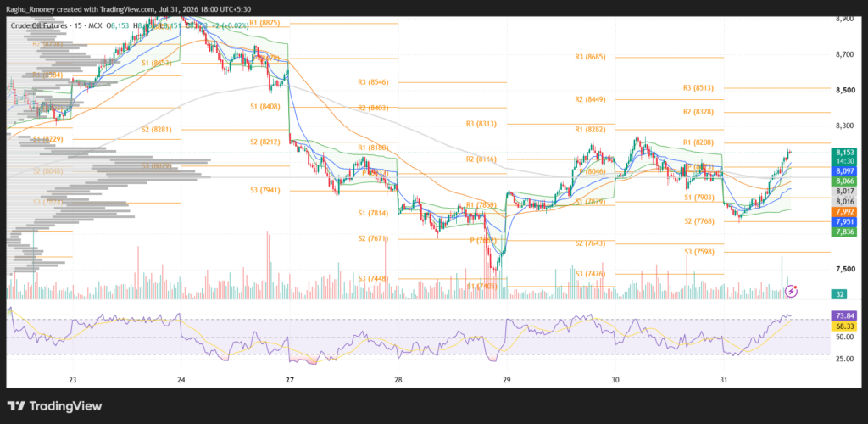Click the S2 (7643) pivot label
Viewport: 868px width, 424px height.
(590, 243)
